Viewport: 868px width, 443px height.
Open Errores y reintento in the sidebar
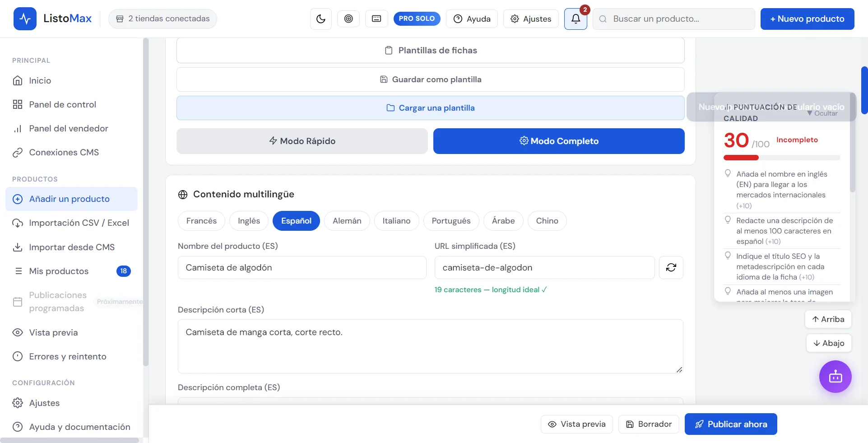[x=72, y=356]
